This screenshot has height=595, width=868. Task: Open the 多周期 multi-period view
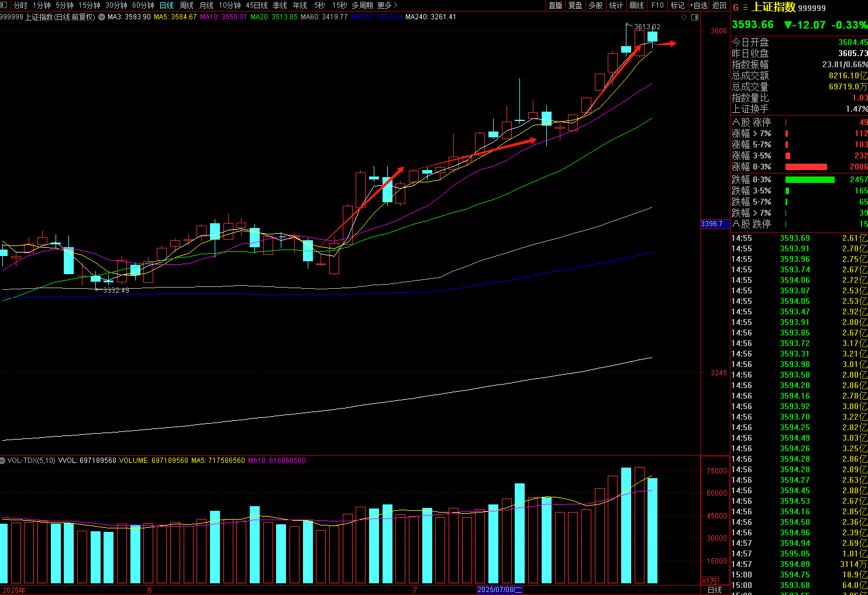[x=362, y=5]
